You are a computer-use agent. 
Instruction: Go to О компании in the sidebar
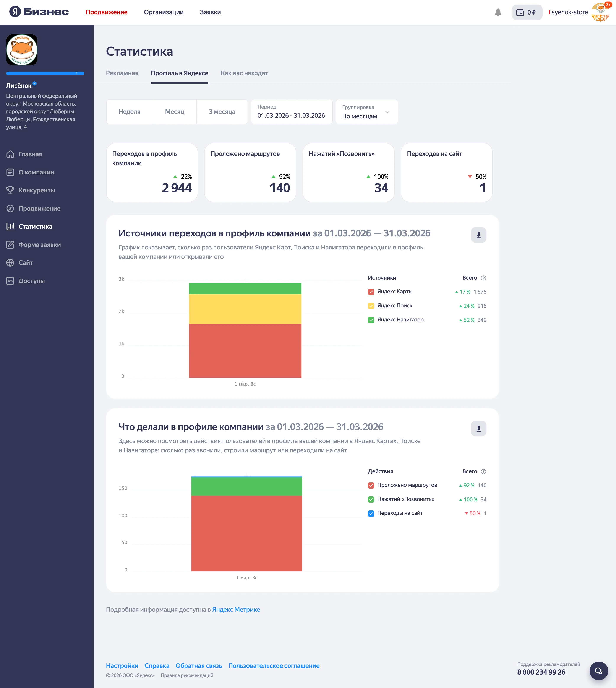tap(36, 172)
